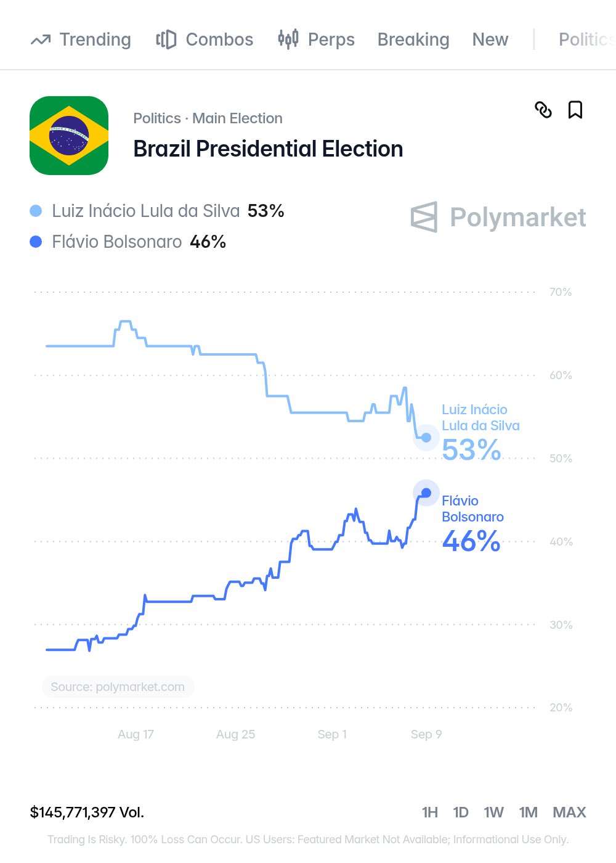This screenshot has height=863, width=616.
Task: Click the Brazil flag market image
Action: click(x=69, y=136)
